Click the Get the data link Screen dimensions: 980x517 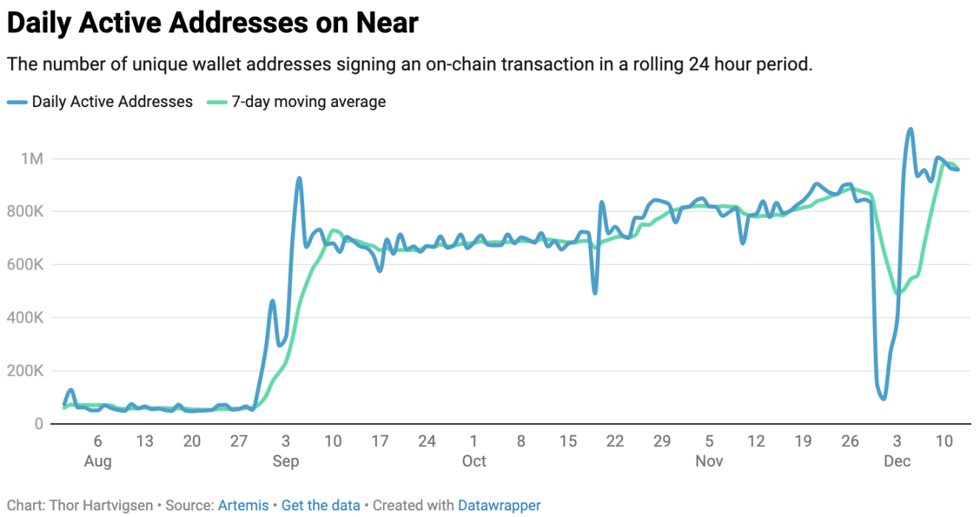[320, 506]
